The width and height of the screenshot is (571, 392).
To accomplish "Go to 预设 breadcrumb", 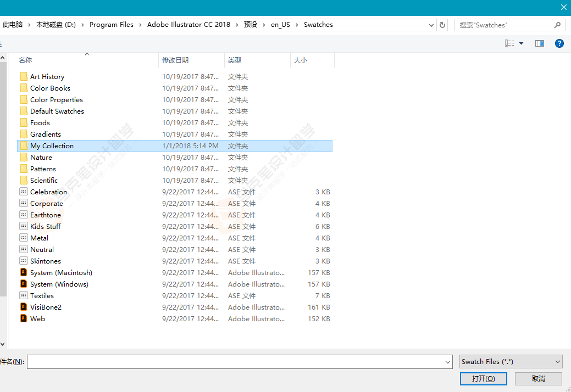I will click(251, 25).
